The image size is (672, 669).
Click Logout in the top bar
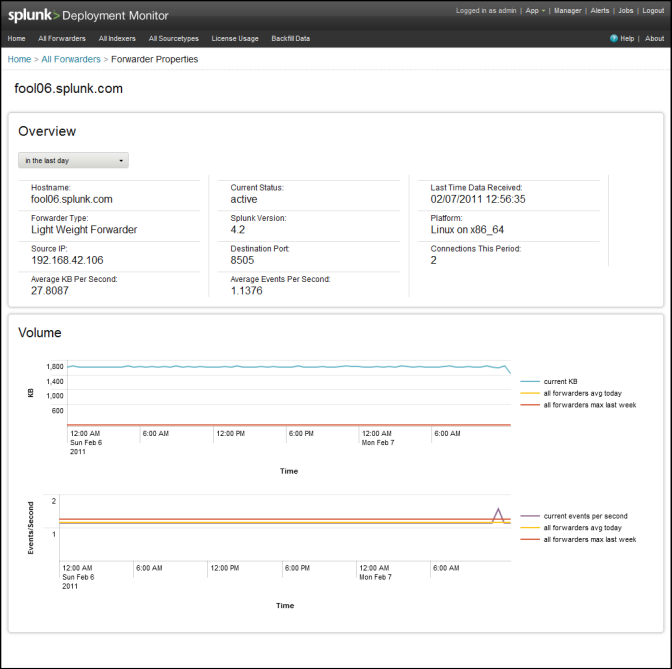653,11
